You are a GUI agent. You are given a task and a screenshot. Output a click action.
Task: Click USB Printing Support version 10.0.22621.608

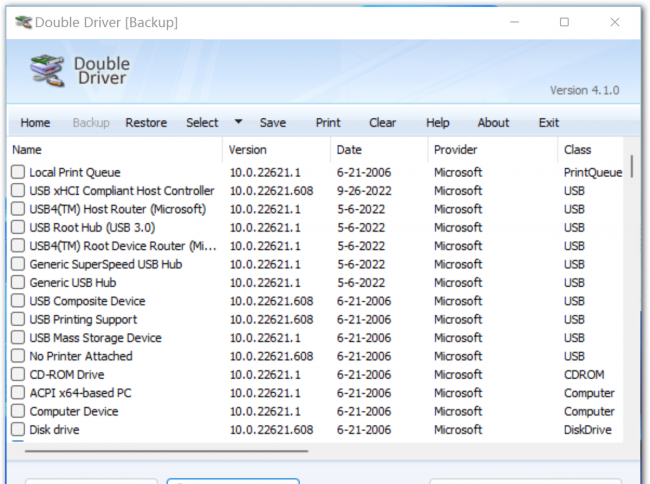[272, 319]
